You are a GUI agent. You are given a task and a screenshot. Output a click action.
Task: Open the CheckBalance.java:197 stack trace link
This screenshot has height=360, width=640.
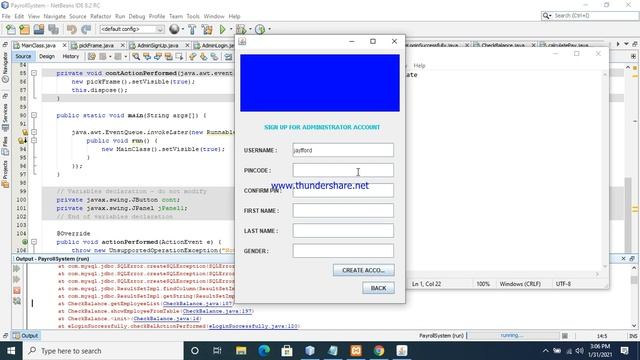pos(217,311)
